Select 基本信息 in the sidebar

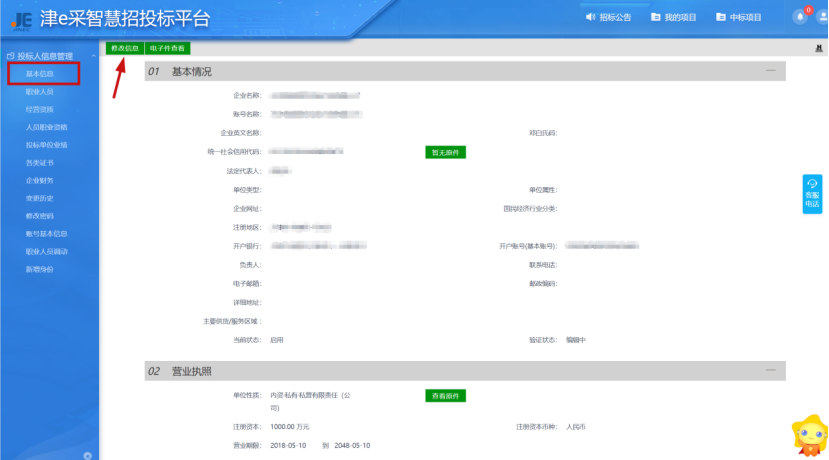point(40,74)
